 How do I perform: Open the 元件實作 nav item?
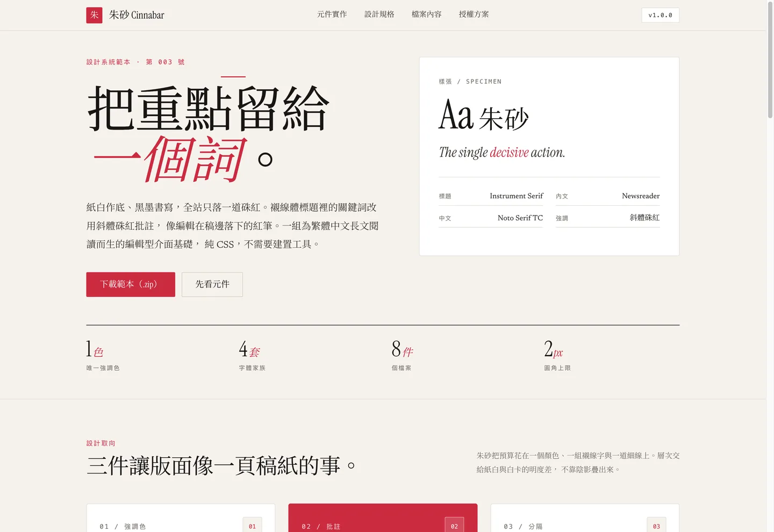pos(332,15)
